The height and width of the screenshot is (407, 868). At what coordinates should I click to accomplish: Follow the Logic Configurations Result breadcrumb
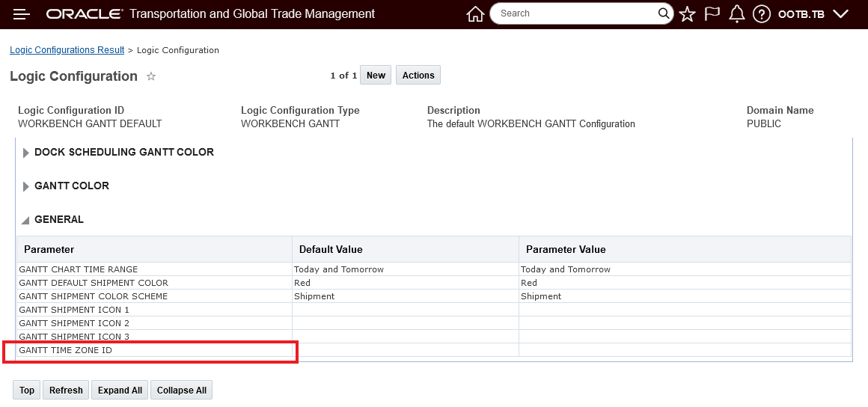(67, 50)
